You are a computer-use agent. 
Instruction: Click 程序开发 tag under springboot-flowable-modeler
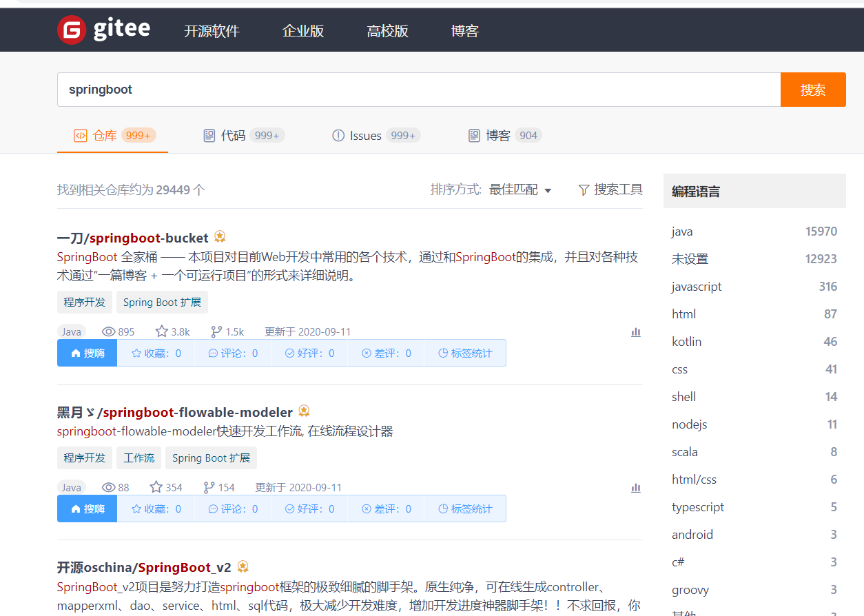85,458
